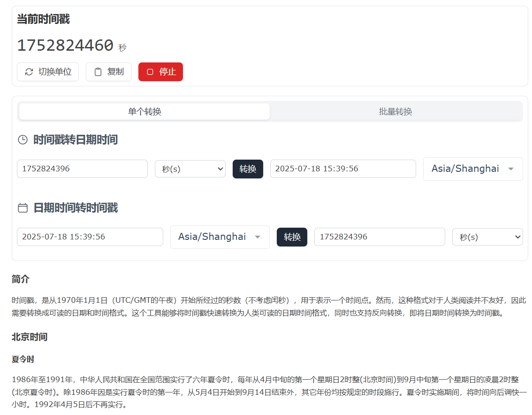
Task: Select the timestamp output field in the date-to-timestamp row
Action: tap(380, 237)
